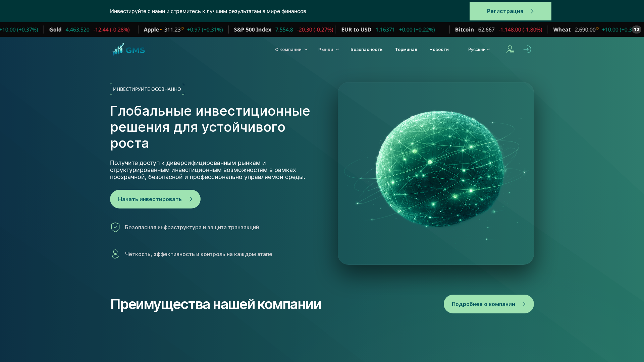Click the GMS logo in header
The image size is (644, 362).
tap(128, 49)
